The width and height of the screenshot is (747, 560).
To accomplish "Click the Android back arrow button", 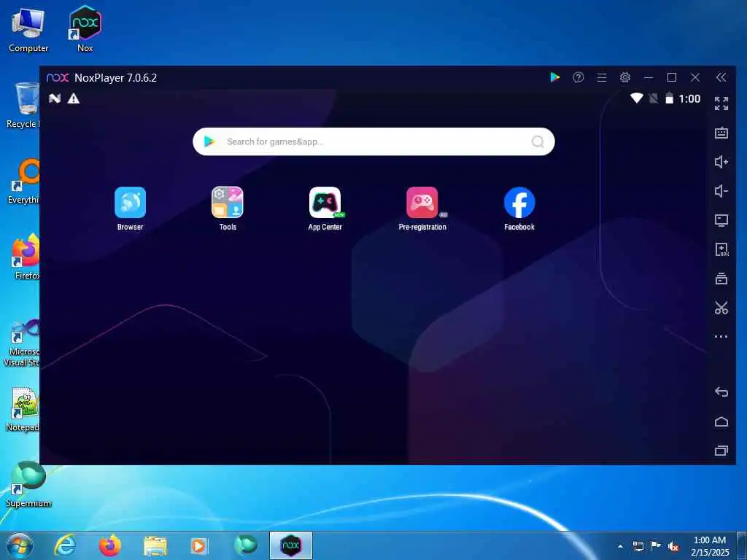I will 721,392.
